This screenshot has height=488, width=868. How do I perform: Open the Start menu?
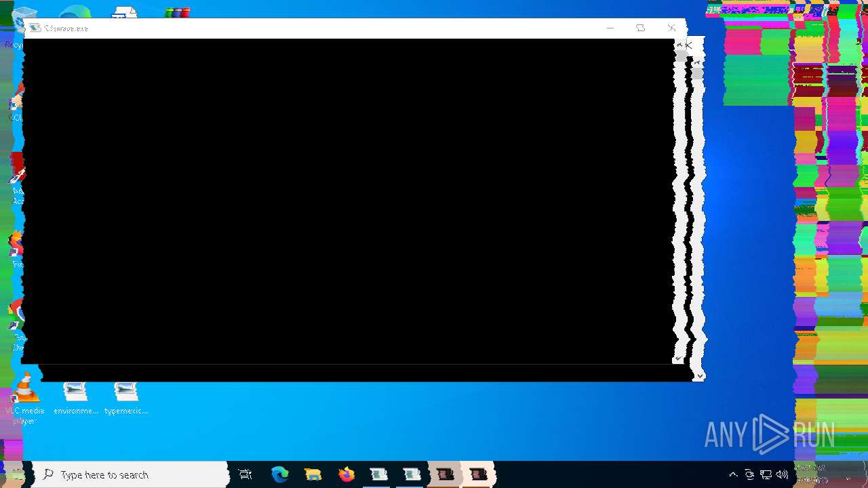[x=16, y=474]
